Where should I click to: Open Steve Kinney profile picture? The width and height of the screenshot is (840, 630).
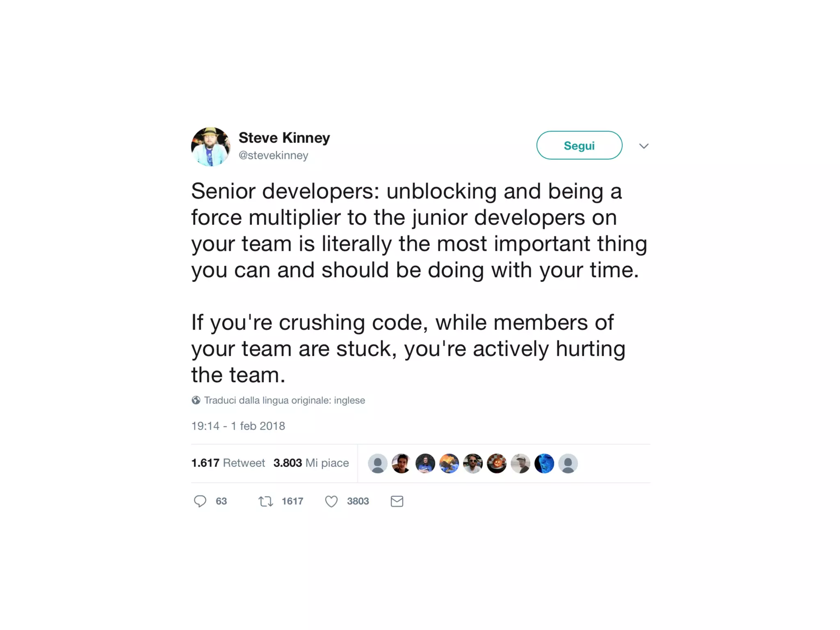tap(211, 146)
